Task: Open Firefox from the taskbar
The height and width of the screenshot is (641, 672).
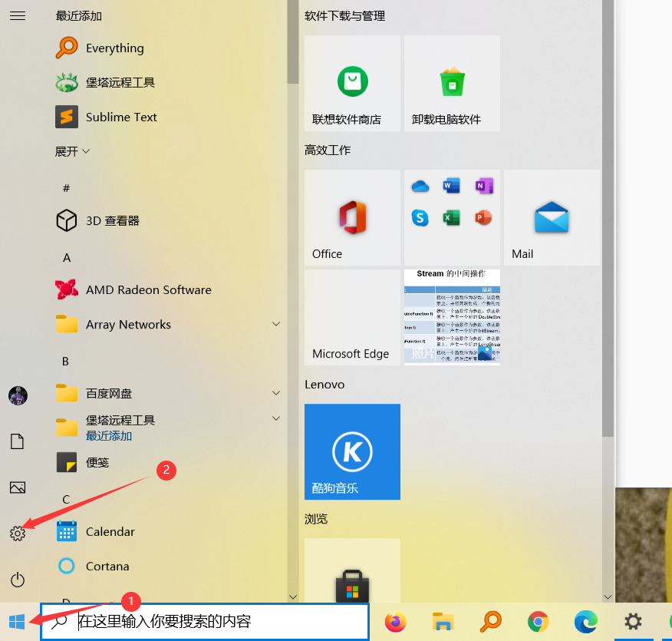Action: click(x=395, y=621)
